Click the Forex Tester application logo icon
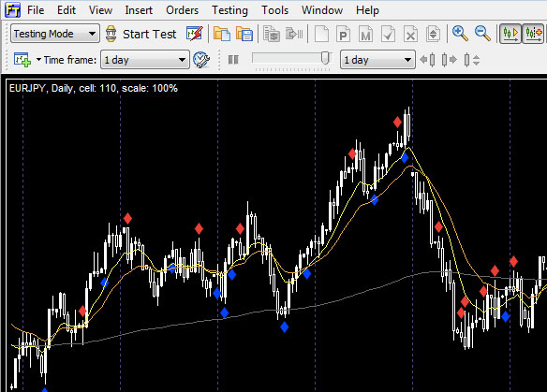The height and width of the screenshot is (392, 547). click(x=12, y=9)
